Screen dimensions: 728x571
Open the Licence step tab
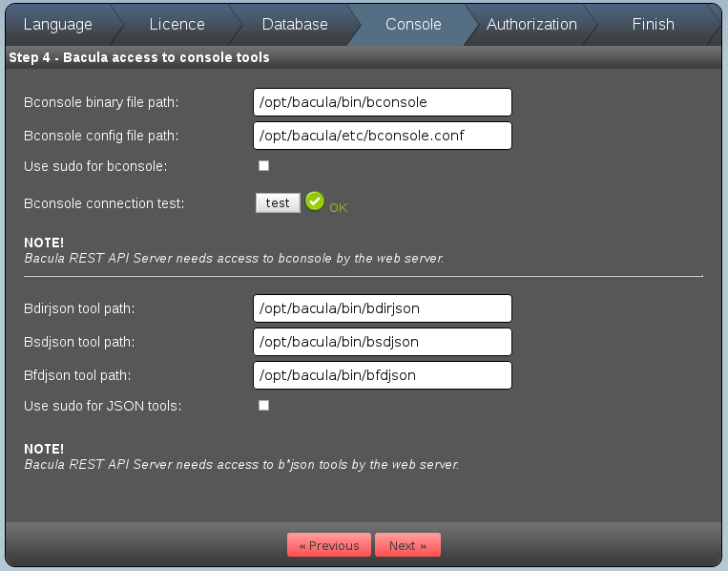point(177,24)
